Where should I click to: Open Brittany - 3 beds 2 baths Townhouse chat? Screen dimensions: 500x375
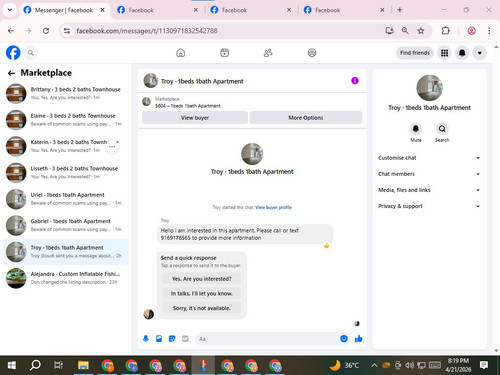(66, 93)
